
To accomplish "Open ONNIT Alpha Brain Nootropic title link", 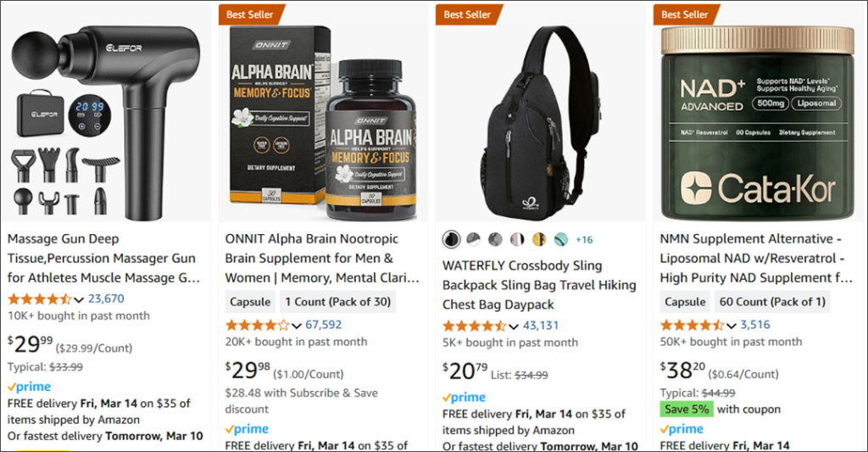I will coord(322,258).
